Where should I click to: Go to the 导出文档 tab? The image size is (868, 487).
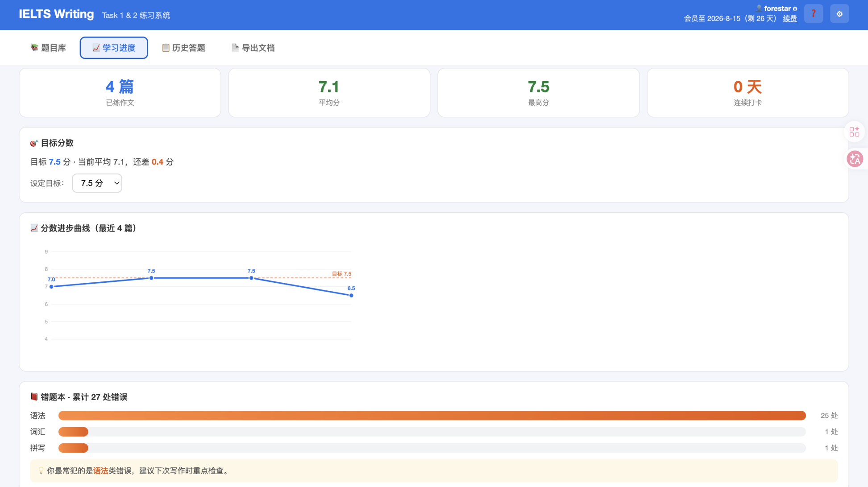(253, 48)
